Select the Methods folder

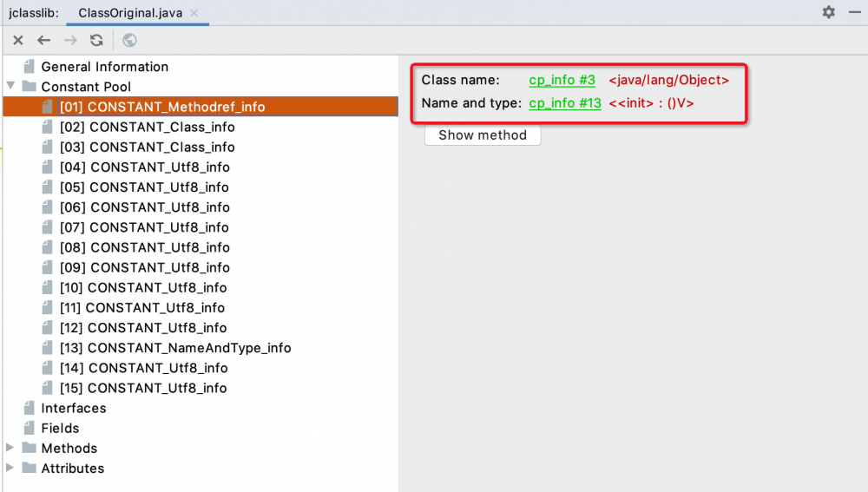tap(69, 448)
